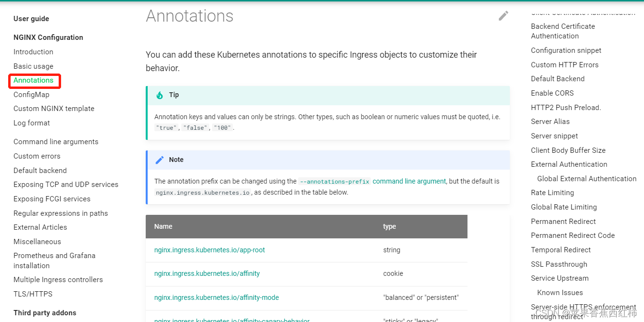The image size is (644, 322).
Task: Jump to Global Rate Limiting section
Action: click(564, 207)
